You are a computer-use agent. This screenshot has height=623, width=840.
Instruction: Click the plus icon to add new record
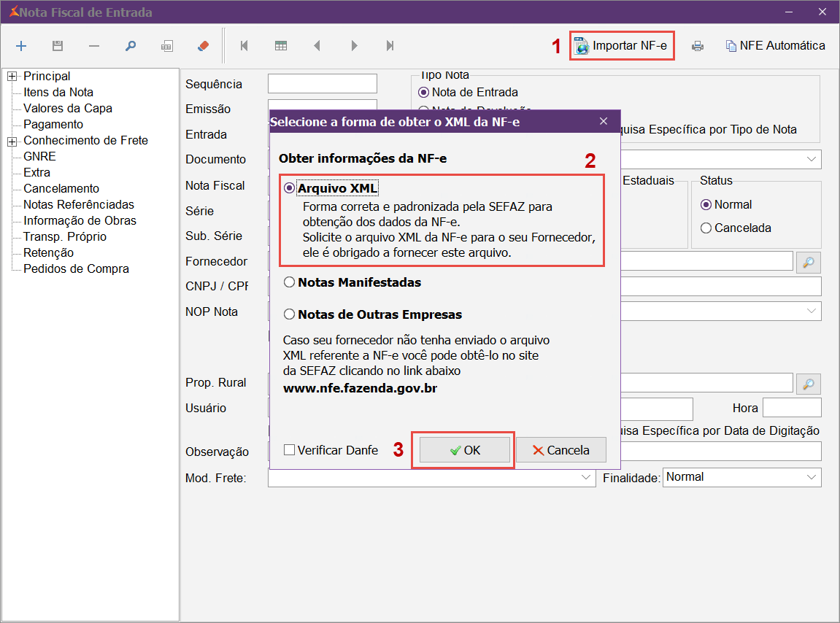coord(21,46)
